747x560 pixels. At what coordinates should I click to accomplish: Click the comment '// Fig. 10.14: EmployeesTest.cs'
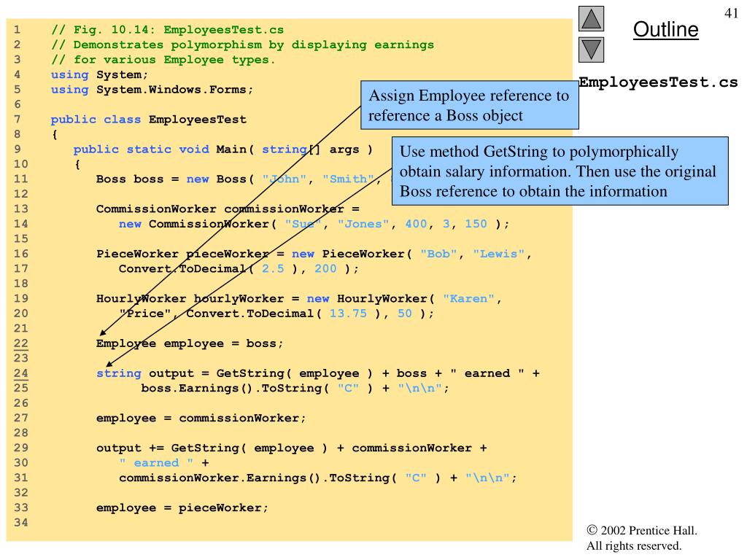click(167, 30)
